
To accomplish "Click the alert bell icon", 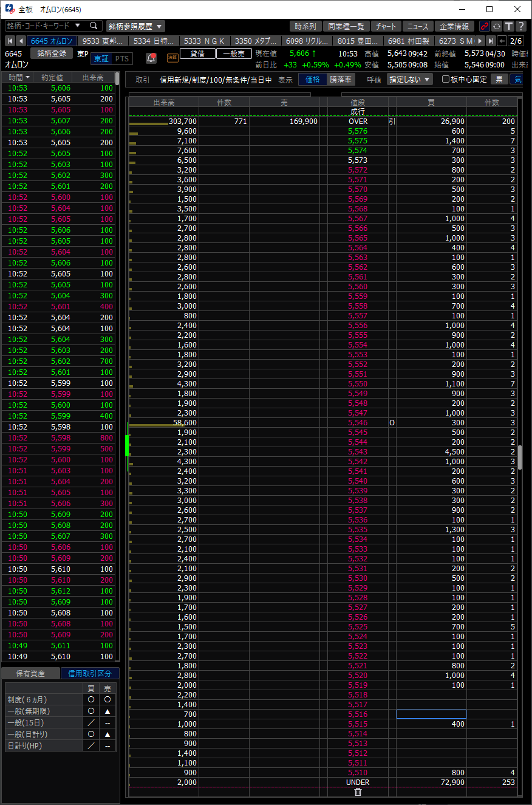I will tap(151, 58).
